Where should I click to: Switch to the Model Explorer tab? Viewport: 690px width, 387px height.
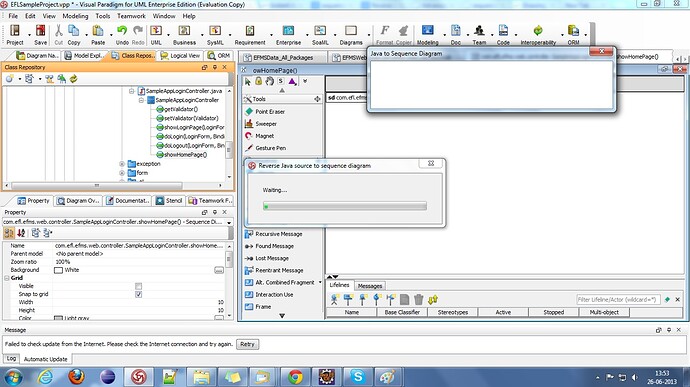click(x=84, y=55)
